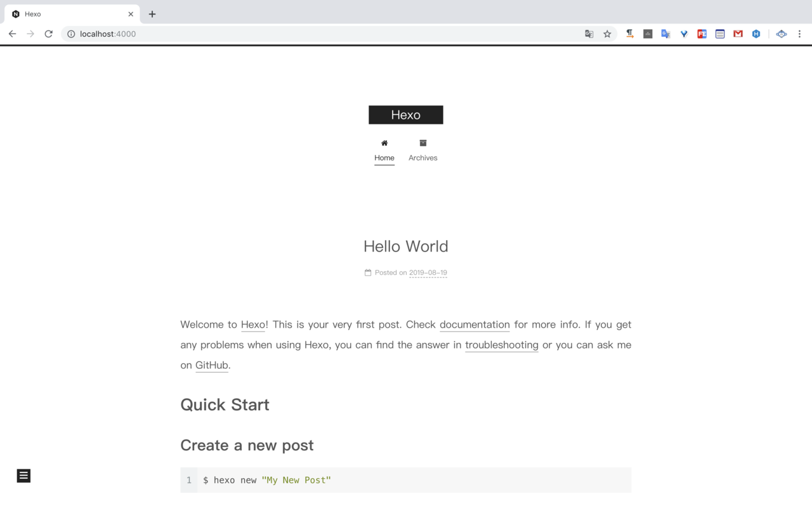View site information icon in address bar
Viewport: 812px width, 508px height.
71,34
